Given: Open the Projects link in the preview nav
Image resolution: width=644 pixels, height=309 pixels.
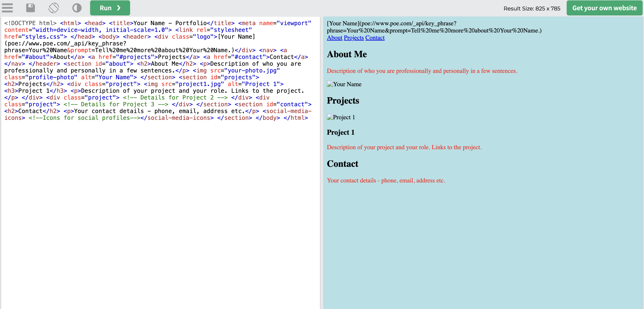Looking at the screenshot, I should click(x=353, y=38).
